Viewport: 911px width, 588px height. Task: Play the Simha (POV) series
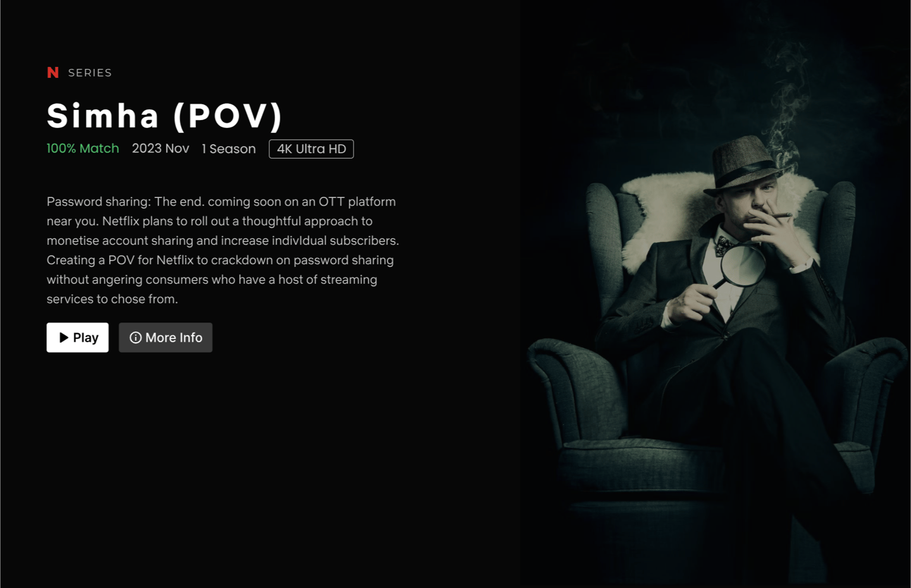(78, 338)
